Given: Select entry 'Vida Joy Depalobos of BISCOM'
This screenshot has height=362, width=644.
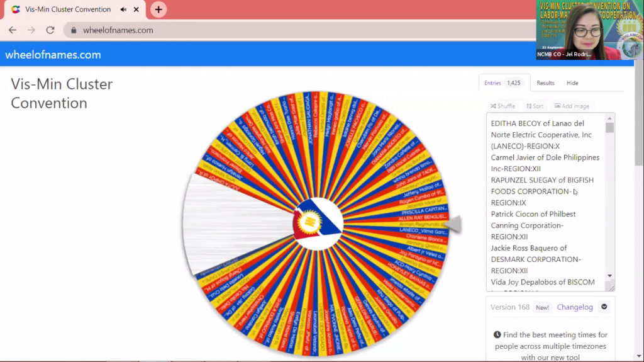Looking at the screenshot, I should tap(543, 282).
